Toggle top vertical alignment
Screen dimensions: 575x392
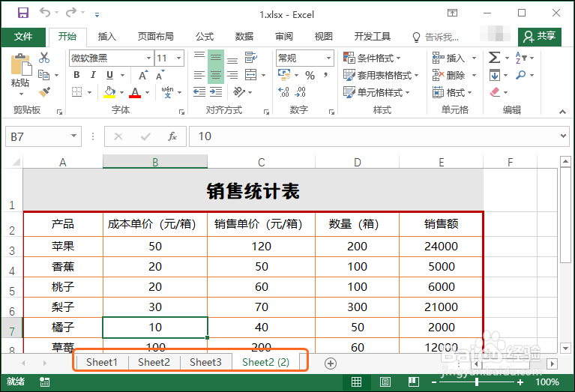coord(199,56)
